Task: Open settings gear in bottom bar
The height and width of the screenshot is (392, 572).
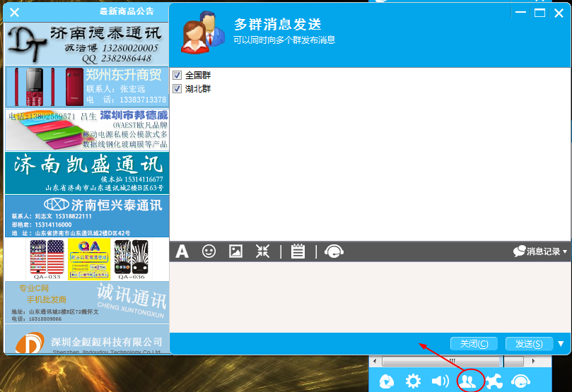Action: [x=413, y=381]
